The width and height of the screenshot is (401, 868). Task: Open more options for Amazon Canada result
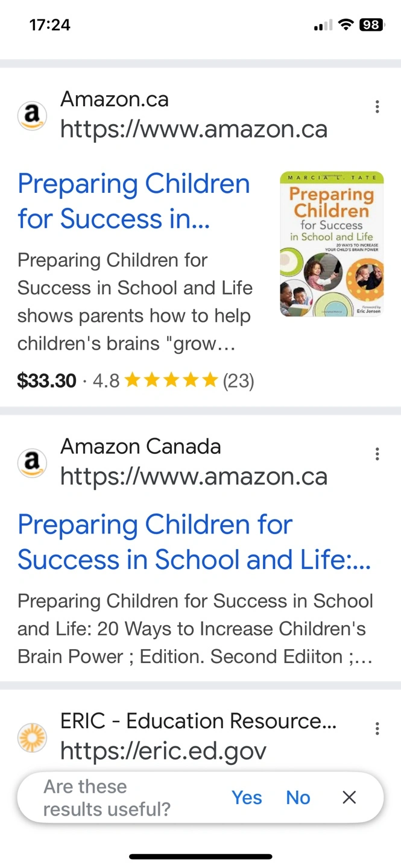point(377,454)
